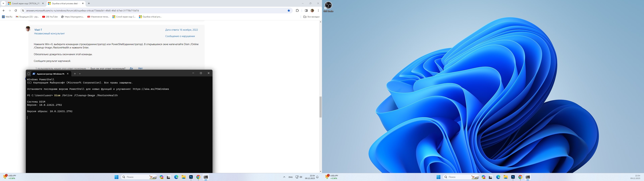
Task: Open the Windows Terminal profile dropdown chevron
Action: (x=80, y=74)
